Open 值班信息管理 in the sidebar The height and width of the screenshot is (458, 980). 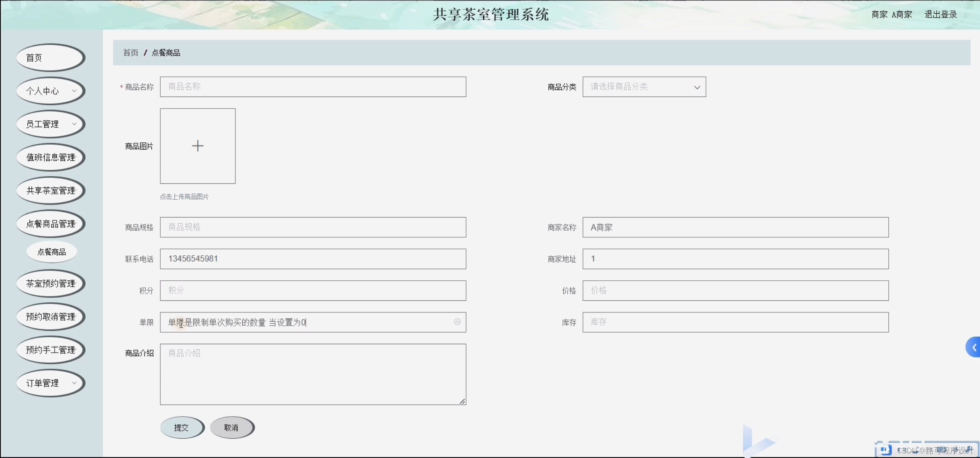point(51,157)
